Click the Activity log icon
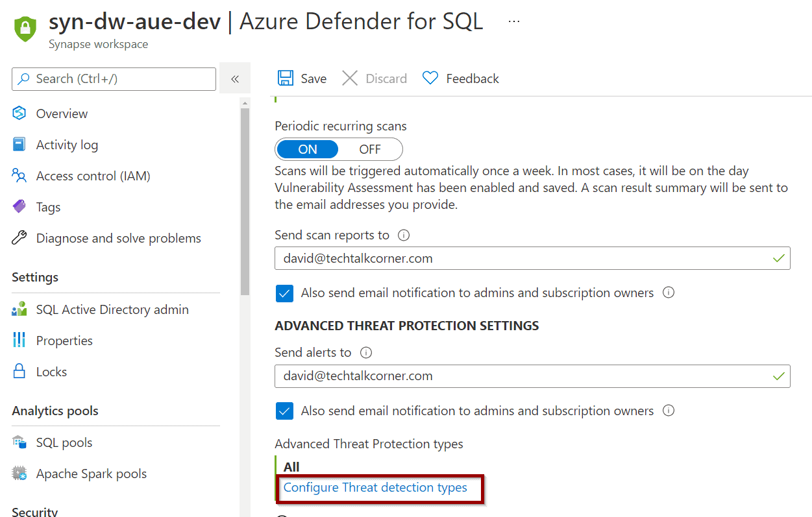This screenshot has height=517, width=812. (x=19, y=145)
